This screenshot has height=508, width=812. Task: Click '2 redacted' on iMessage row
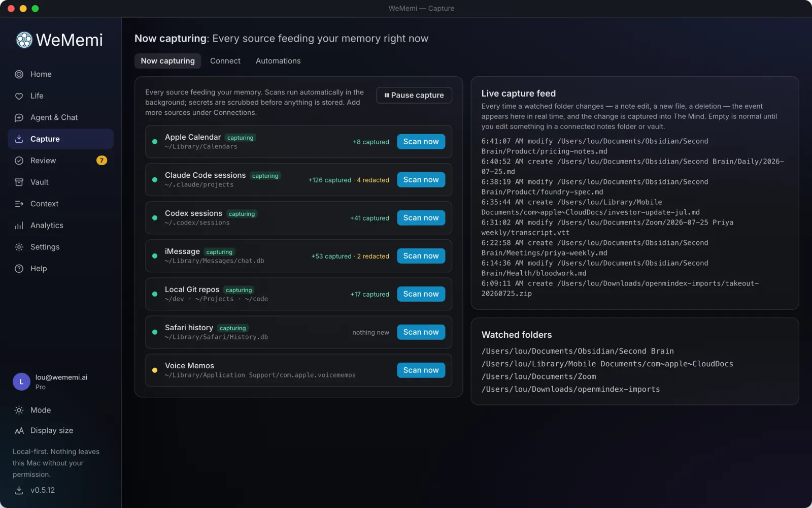pos(373,257)
